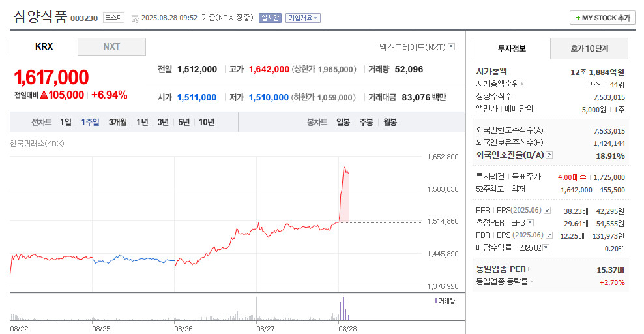This screenshot has height=334, width=644.
Task: Click the plus icon in MY STOCK 추가
Action: click(578, 18)
